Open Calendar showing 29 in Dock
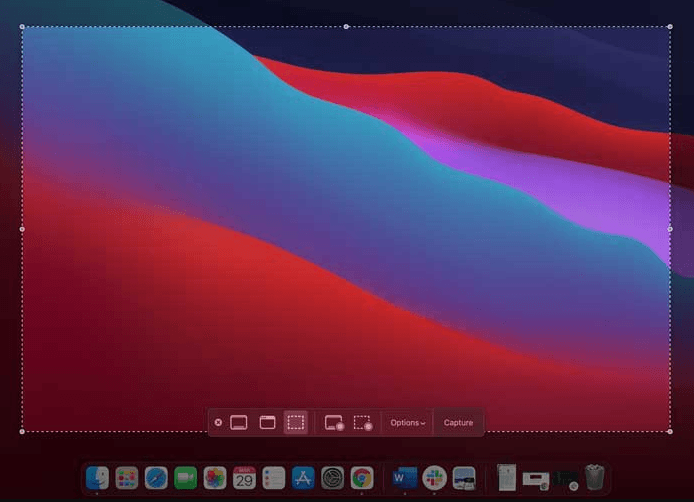Screen dimensions: 694x502 244,478
